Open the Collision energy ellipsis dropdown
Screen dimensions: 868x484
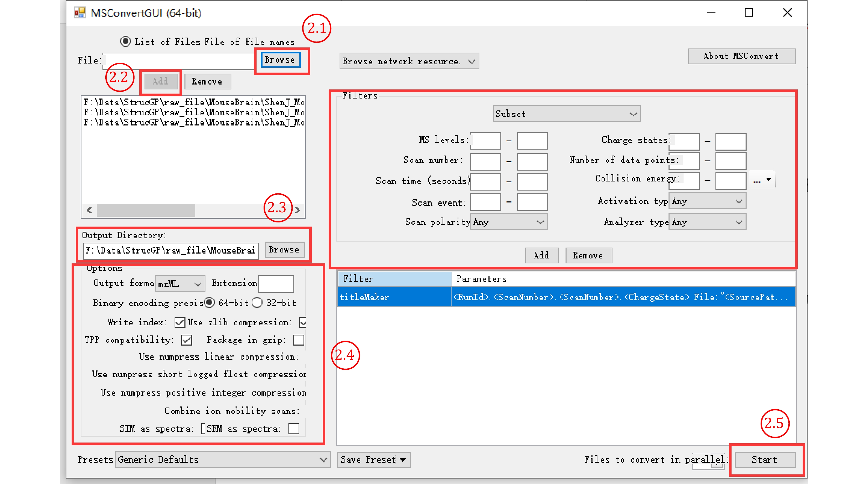[x=762, y=180]
